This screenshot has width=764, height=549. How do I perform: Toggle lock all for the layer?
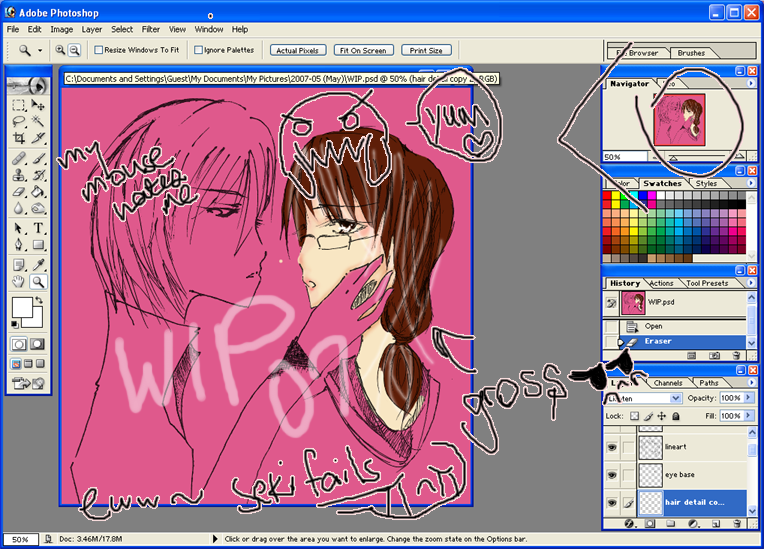coord(675,416)
